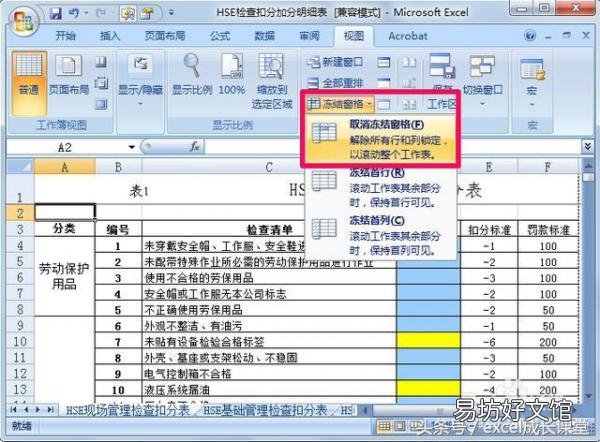Select row 3 header
This screenshot has height=442, width=600.
20,229
